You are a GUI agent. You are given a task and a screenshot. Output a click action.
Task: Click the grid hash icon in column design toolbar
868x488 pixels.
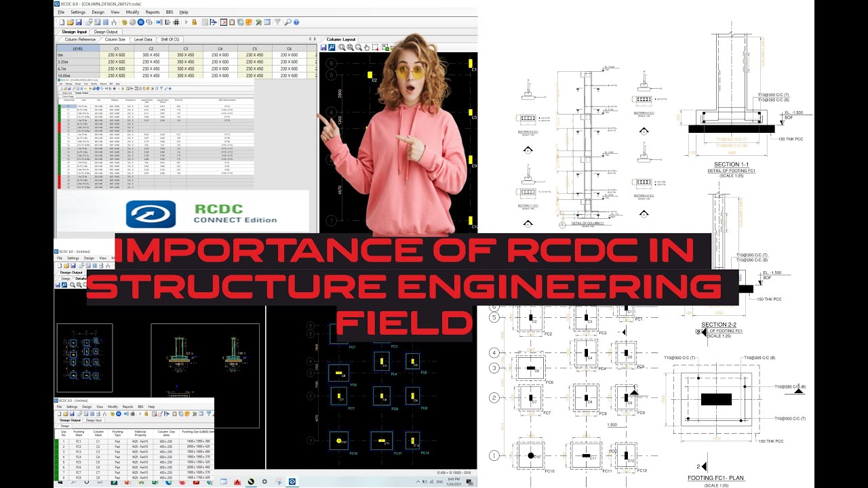(176, 22)
